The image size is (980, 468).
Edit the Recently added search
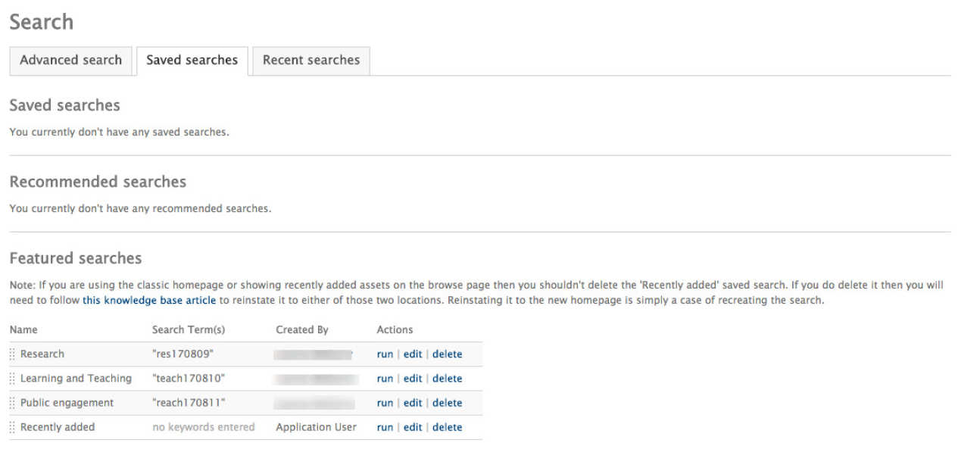pyautogui.click(x=413, y=427)
